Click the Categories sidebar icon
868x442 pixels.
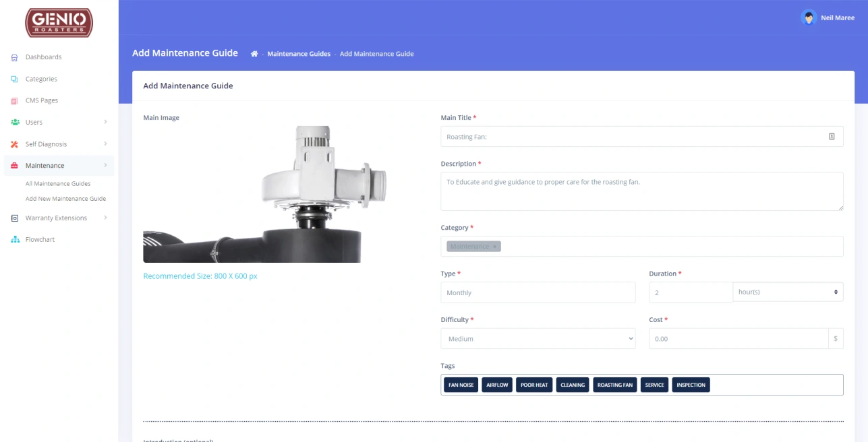(x=14, y=79)
